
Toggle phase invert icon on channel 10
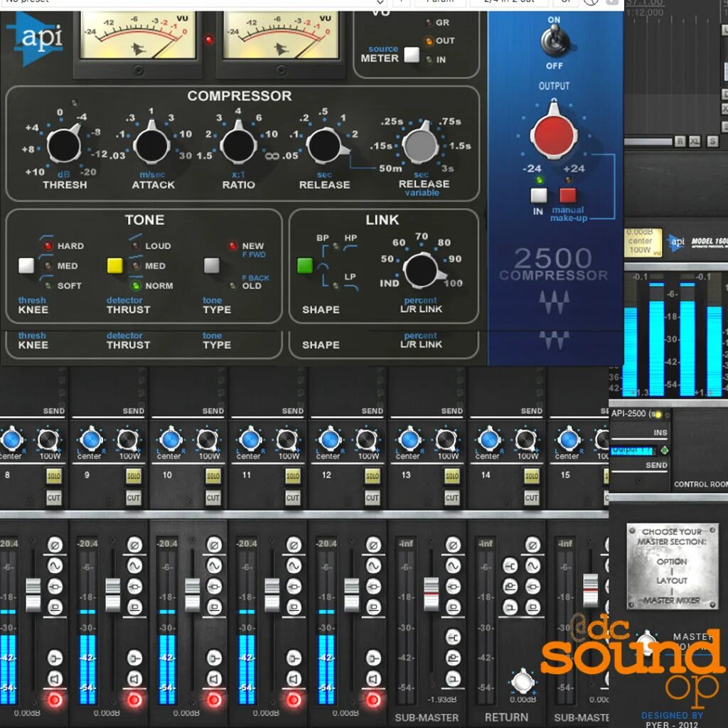[214, 545]
